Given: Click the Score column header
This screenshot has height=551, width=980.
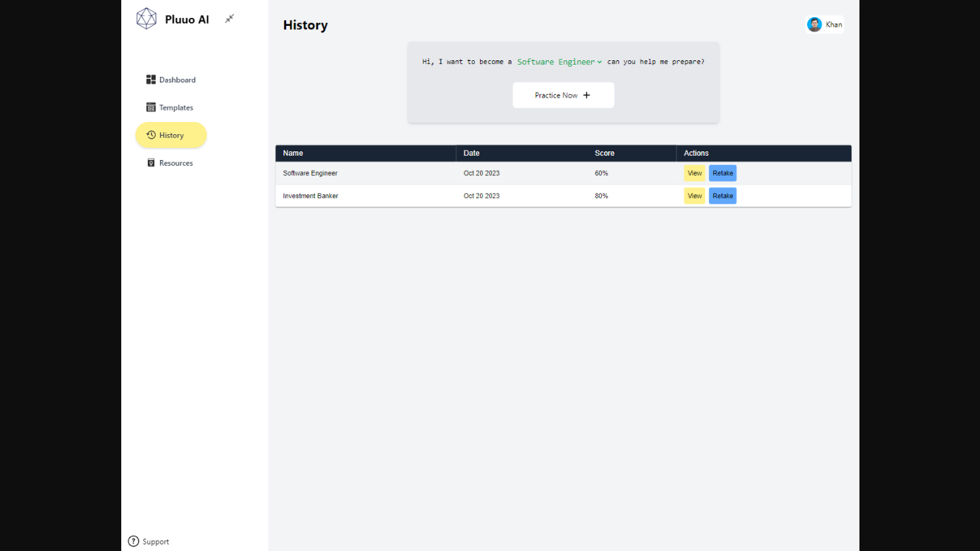Looking at the screenshot, I should [604, 153].
